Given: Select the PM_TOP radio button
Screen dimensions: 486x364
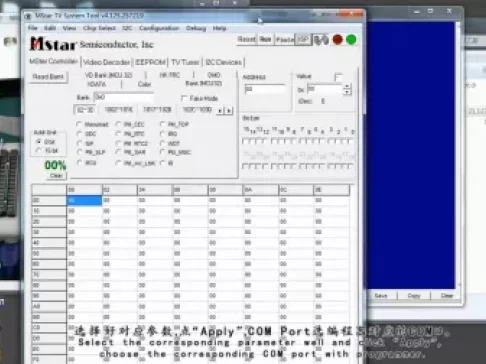Looking at the screenshot, I should click(x=162, y=124).
